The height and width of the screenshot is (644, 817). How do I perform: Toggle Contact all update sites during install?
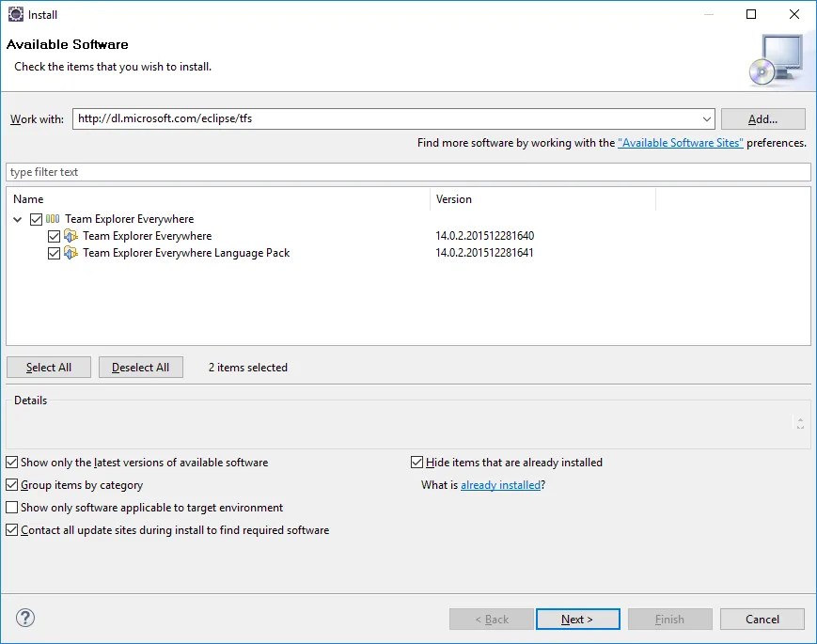[x=11, y=530]
